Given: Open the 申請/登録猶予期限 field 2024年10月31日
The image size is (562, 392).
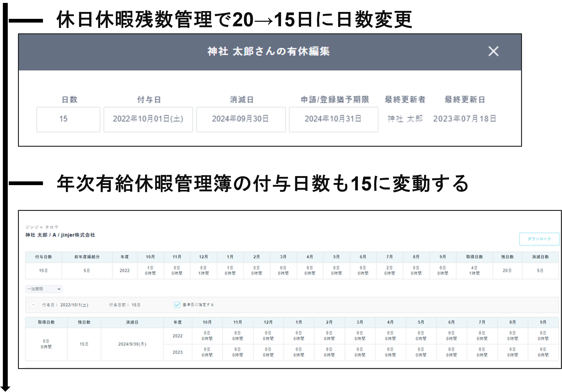Looking at the screenshot, I should (333, 119).
